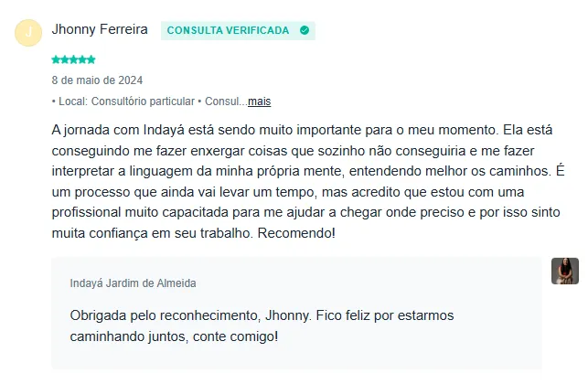Click the first star in the rating
This screenshot has width=588, height=384.
point(56,59)
